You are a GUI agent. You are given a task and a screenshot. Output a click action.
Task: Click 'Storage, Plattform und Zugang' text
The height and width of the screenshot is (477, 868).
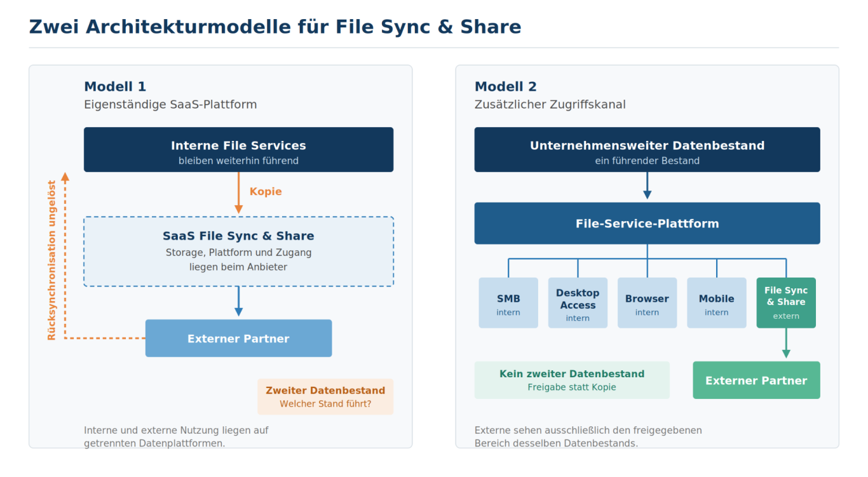pyautogui.click(x=238, y=253)
